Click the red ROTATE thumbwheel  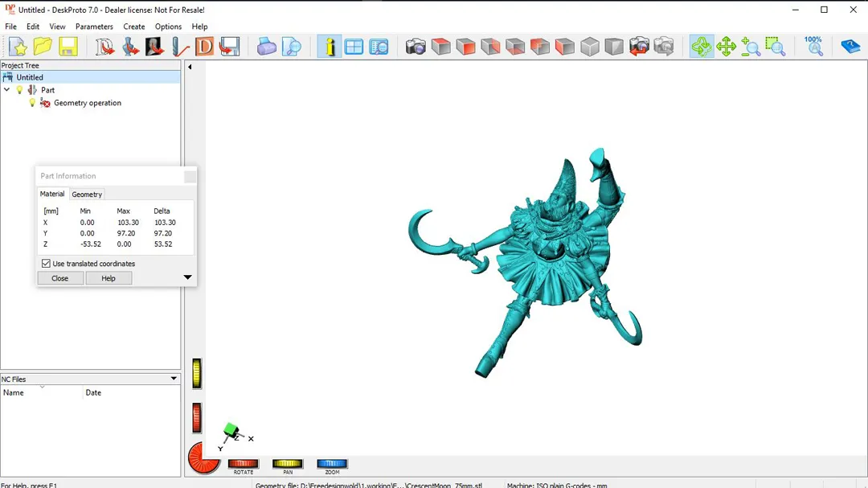point(244,464)
